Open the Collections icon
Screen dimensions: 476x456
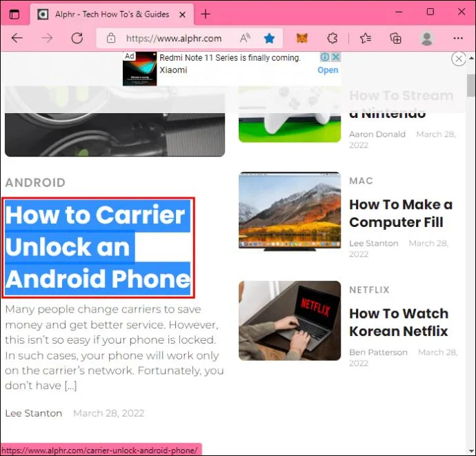click(x=395, y=38)
